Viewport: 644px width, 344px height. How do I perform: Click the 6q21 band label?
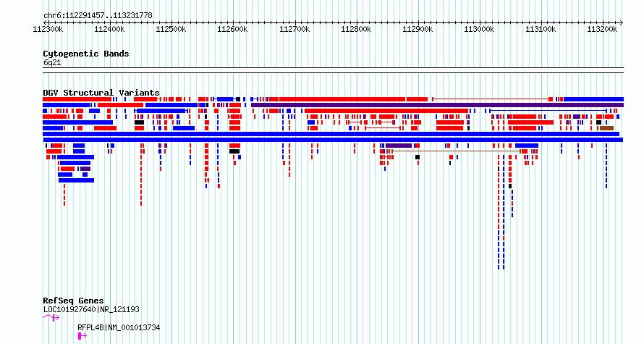click(52, 63)
